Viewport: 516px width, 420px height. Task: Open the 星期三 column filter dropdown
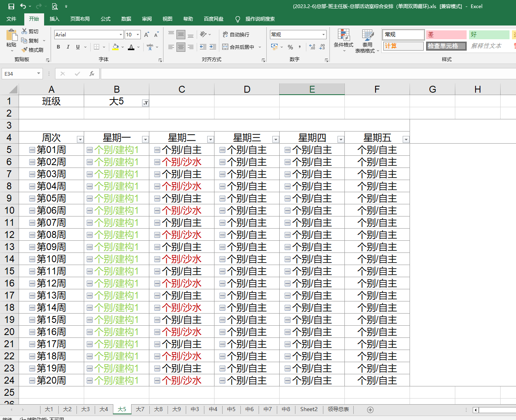(x=276, y=139)
